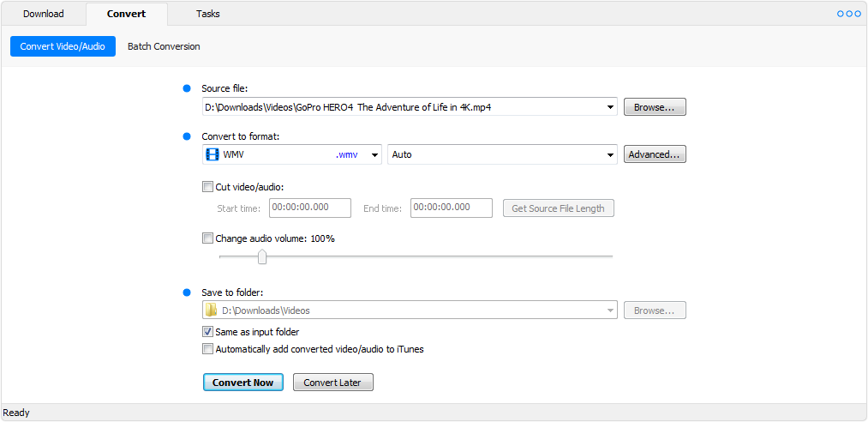868x422 pixels.
Task: Switch to the Download tab
Action: 43,14
